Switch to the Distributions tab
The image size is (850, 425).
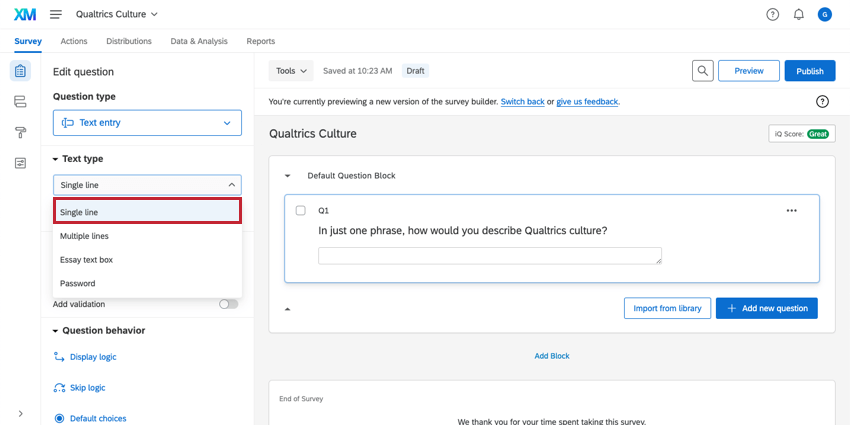click(x=129, y=41)
